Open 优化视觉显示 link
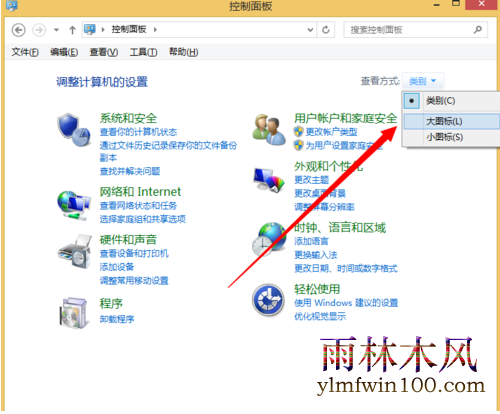The width and height of the screenshot is (500, 414). coord(320,316)
